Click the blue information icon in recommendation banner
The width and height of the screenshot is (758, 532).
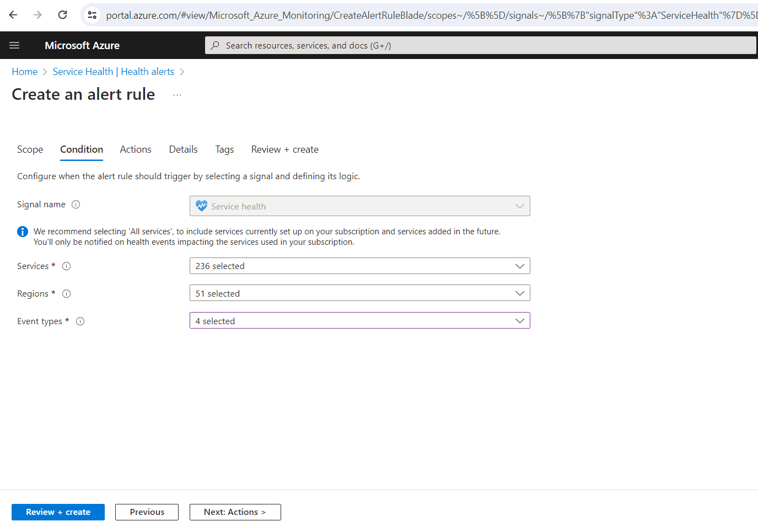pos(23,232)
